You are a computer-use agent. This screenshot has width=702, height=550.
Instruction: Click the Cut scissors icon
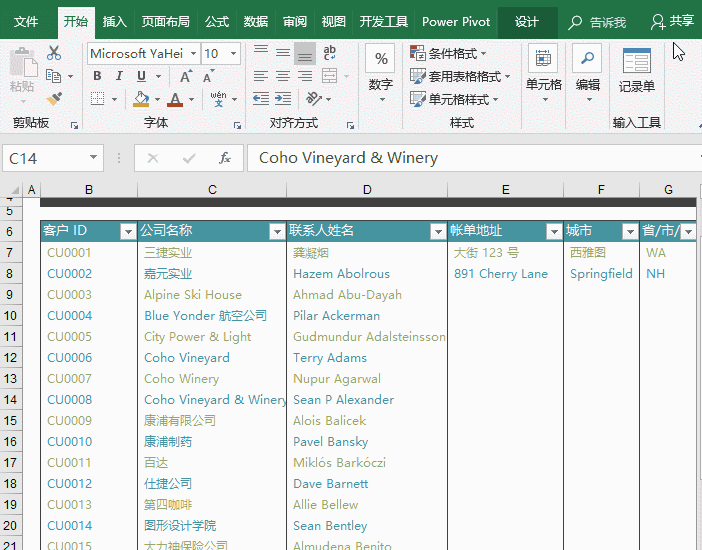pyautogui.click(x=54, y=53)
